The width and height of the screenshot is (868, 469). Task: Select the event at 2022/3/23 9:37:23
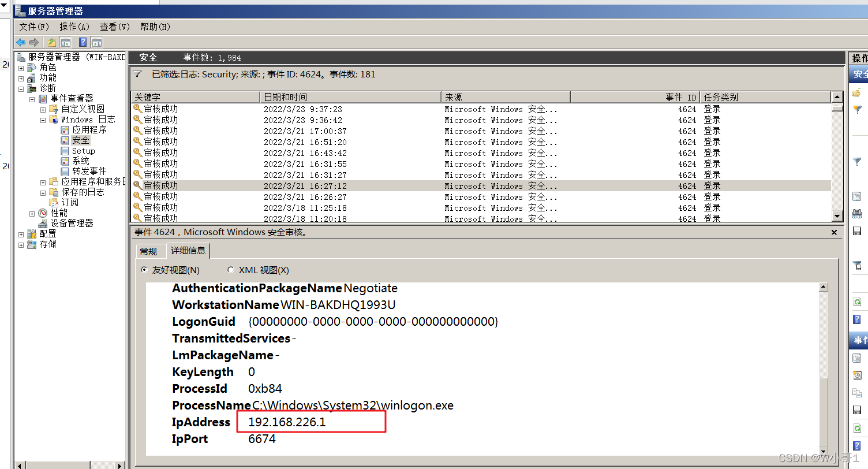click(481, 109)
